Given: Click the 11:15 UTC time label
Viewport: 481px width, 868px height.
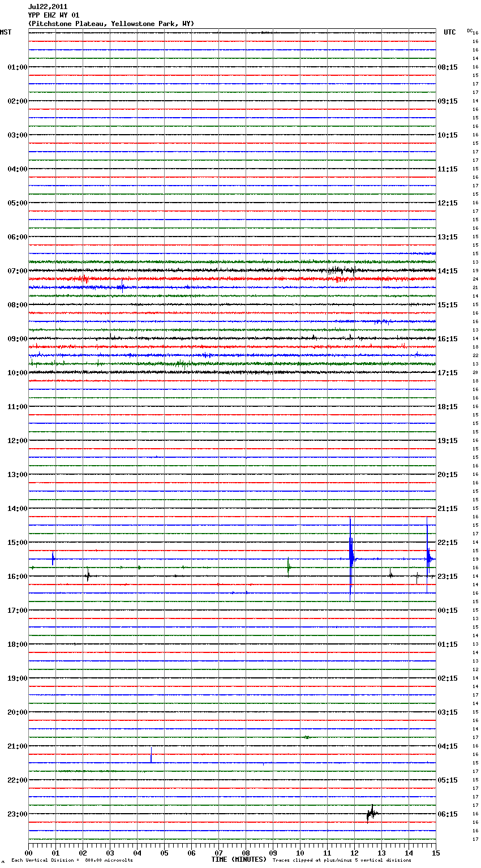Looking at the screenshot, I should coord(448,169).
